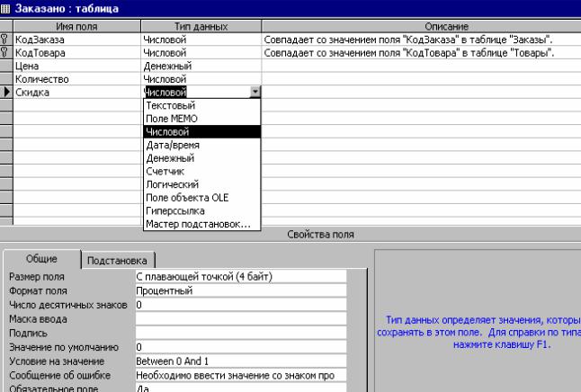Click the Значение по умолчанию field
This screenshot has width=581, height=392.
tap(241, 347)
